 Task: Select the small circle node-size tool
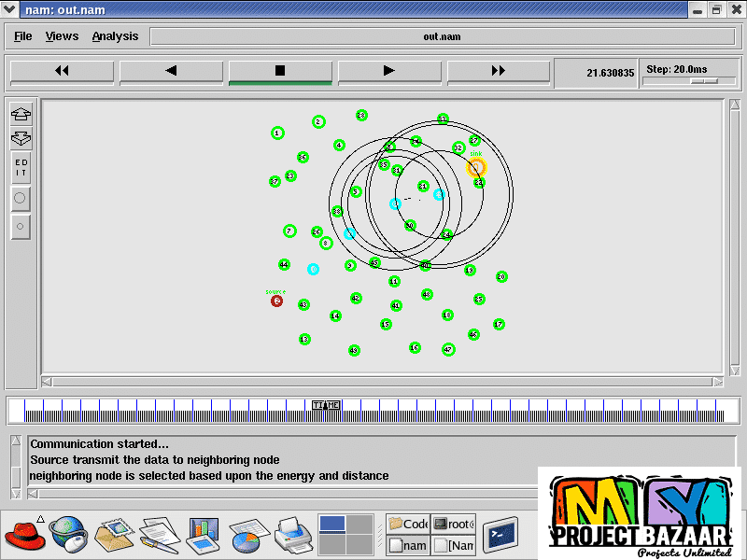point(21,226)
